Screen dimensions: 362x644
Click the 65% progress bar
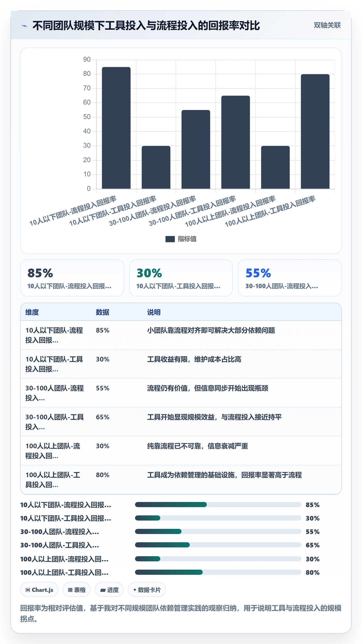coord(218,545)
